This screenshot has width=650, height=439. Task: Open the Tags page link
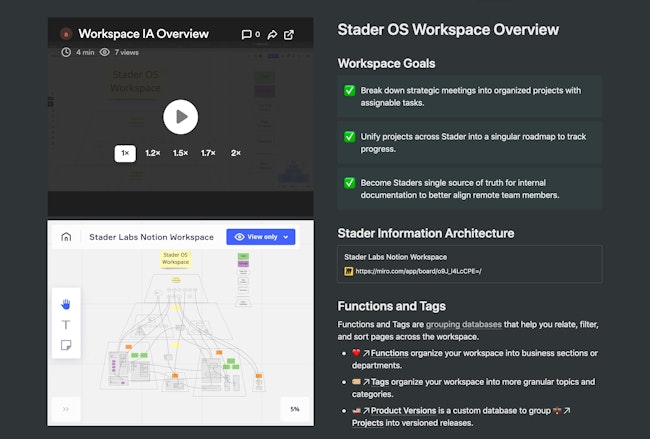click(x=380, y=382)
